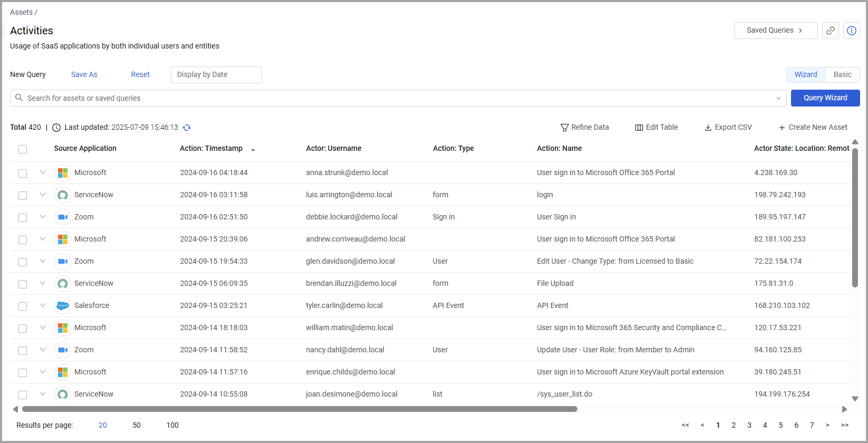The image size is (868, 443).
Task: Click the ServiceNow logo in joan.desimone row
Action: [x=63, y=394]
